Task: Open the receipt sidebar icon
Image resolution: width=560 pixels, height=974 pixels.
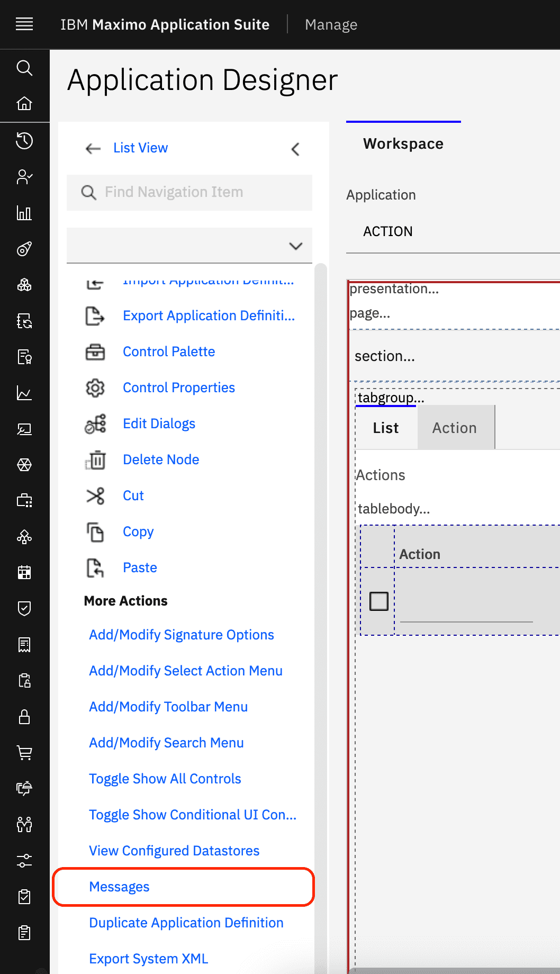Action: click(24, 645)
